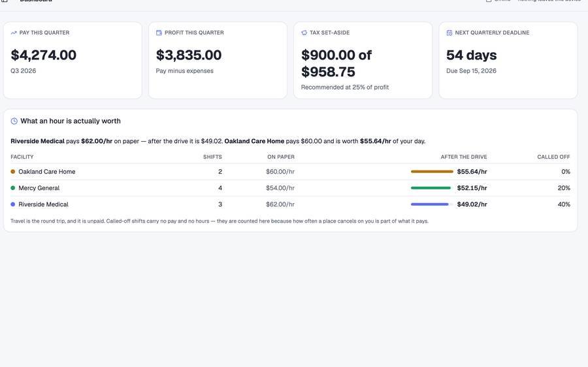Click bold Riverside Medical in the summary sentence
The image size is (588, 367).
point(37,141)
